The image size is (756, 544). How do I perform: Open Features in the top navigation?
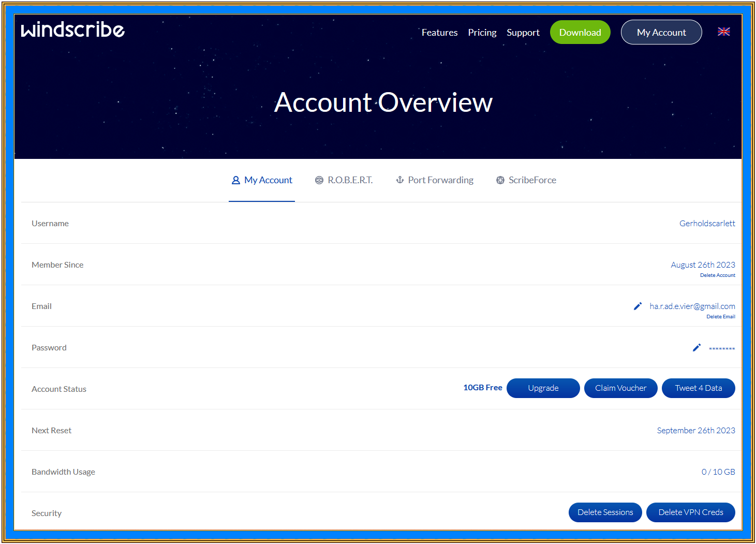(439, 32)
